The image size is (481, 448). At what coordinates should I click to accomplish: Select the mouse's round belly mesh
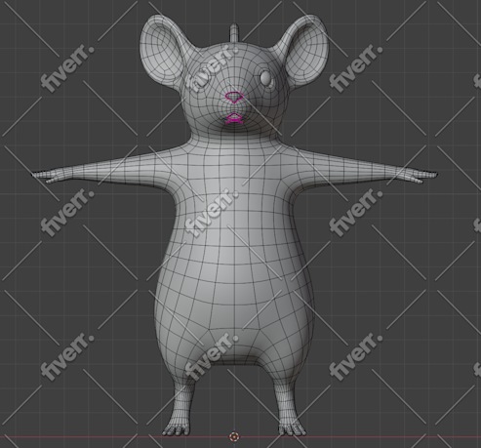[234, 293]
